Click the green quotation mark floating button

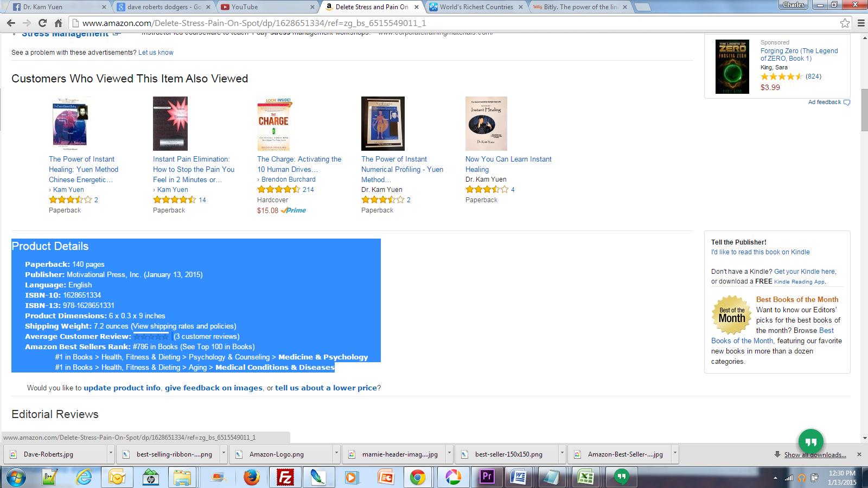coord(810,441)
